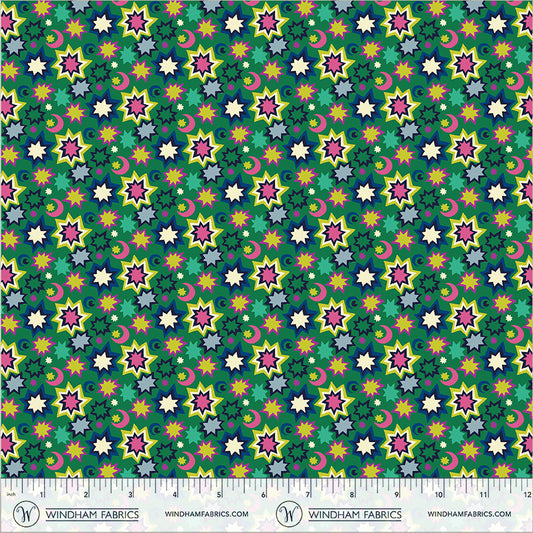
Task: Click the ruler number 11
Action: [x=483, y=495]
